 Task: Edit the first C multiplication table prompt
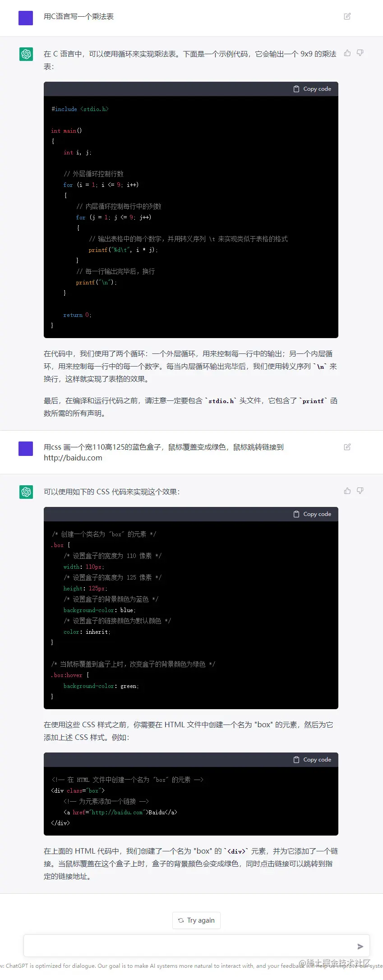[x=347, y=16]
